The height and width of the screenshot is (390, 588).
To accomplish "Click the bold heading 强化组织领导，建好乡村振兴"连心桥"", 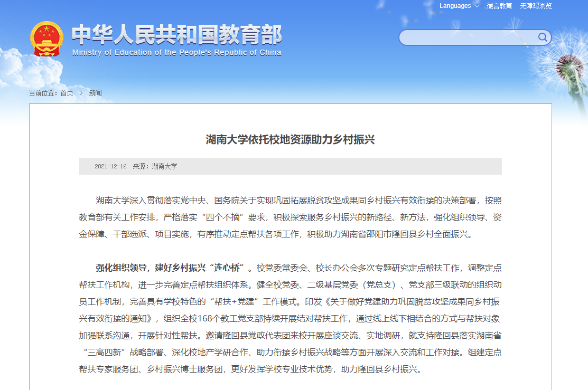I will (171, 268).
